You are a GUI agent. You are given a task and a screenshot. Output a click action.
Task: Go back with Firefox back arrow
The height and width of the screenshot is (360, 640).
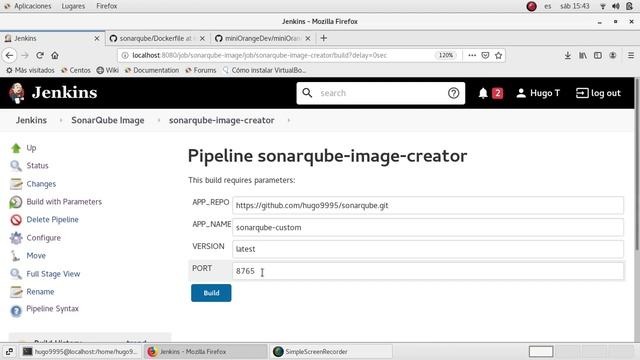click(x=9, y=55)
